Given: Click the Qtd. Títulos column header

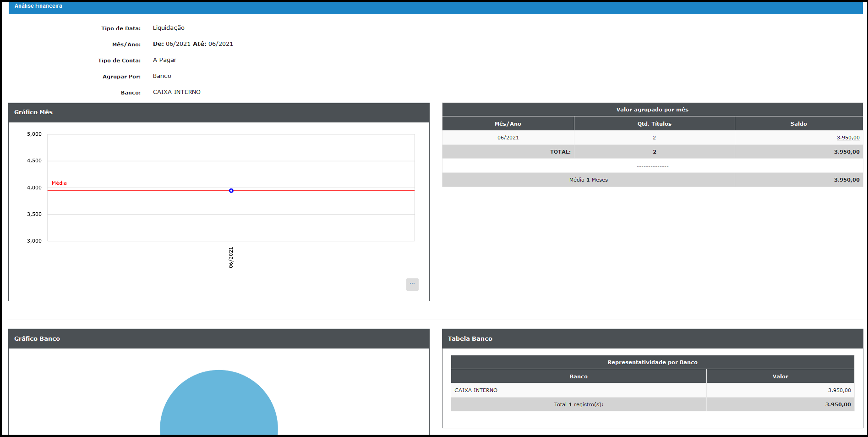Looking at the screenshot, I should point(654,124).
